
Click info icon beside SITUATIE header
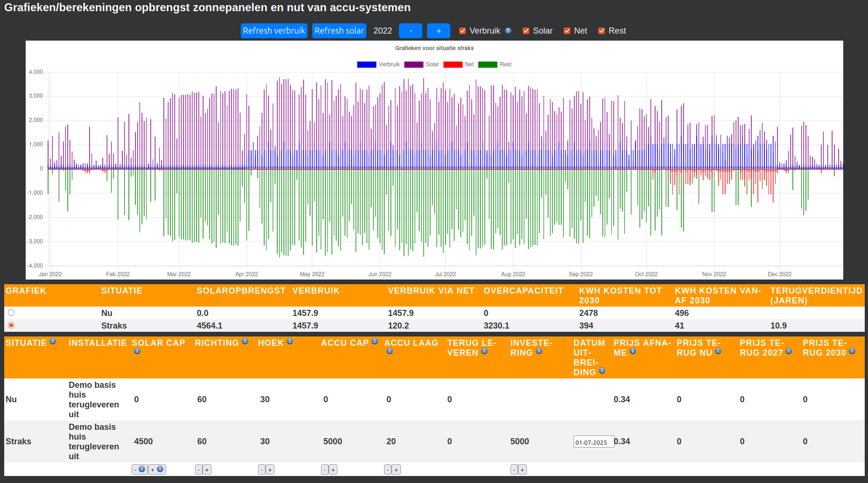(53, 342)
